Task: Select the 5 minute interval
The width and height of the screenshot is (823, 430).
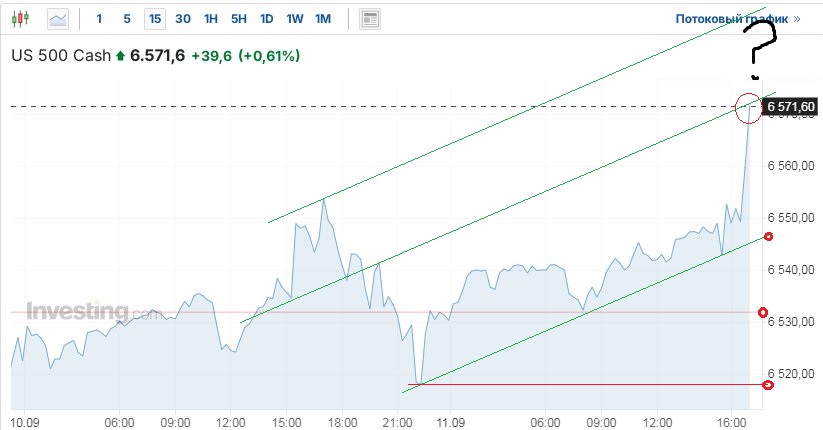Action: tap(127, 18)
